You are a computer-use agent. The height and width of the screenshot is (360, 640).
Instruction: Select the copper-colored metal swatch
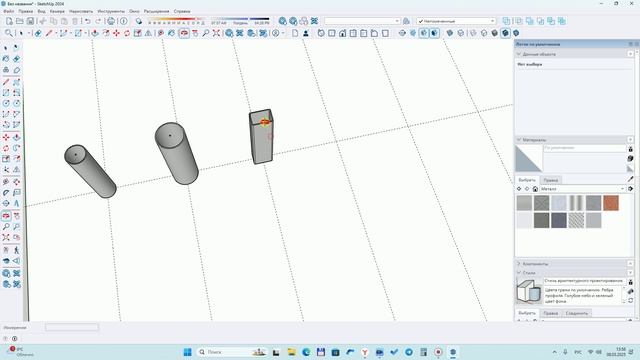tap(611, 203)
